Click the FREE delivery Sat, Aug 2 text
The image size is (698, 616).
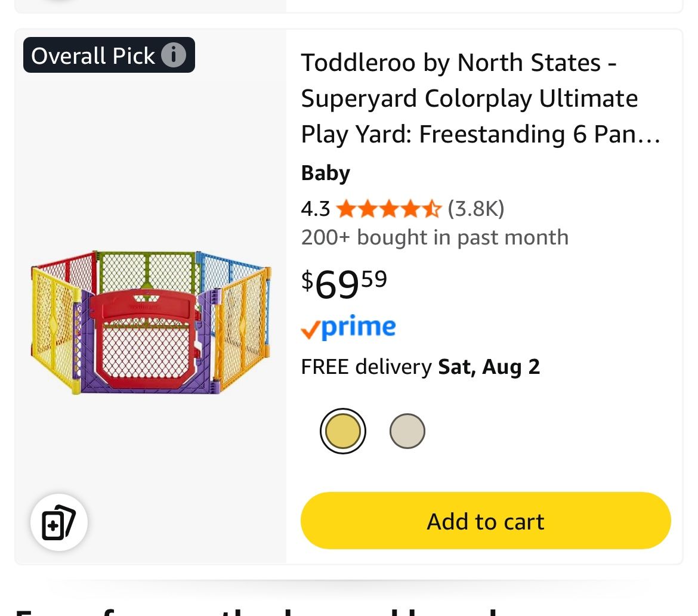(x=420, y=367)
